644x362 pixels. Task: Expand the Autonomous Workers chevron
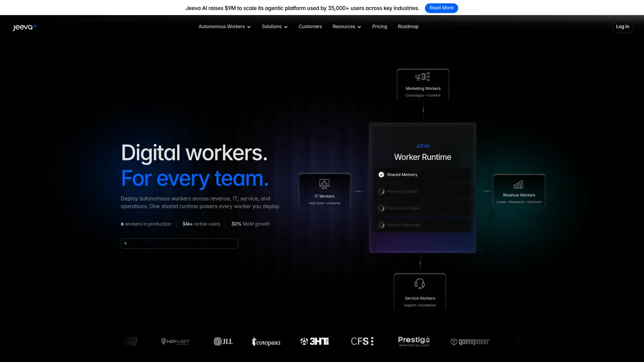click(249, 27)
